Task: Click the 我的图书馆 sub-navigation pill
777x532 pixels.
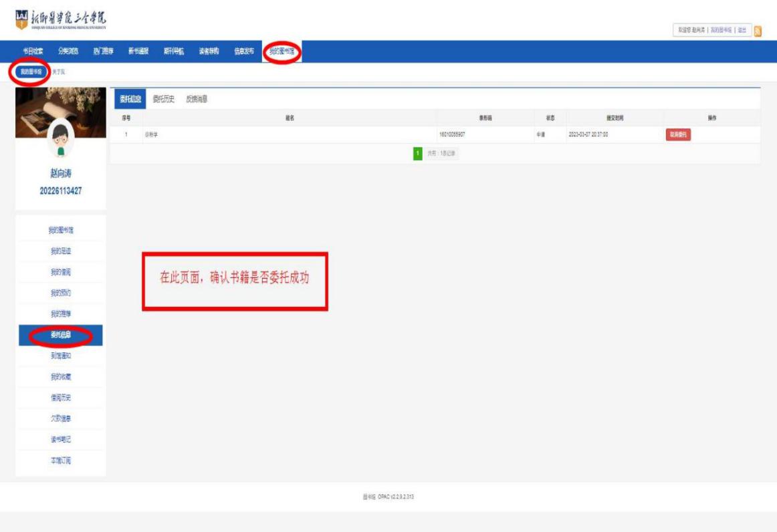Action: (29, 71)
